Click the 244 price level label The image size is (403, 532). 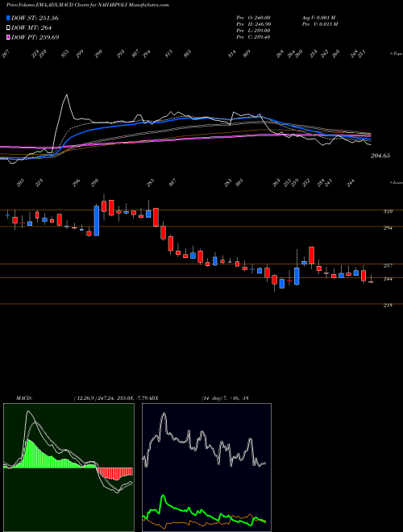388,279
